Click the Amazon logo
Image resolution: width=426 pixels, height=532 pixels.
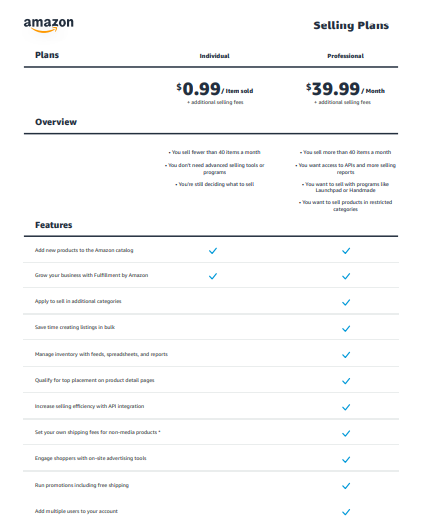(49, 25)
